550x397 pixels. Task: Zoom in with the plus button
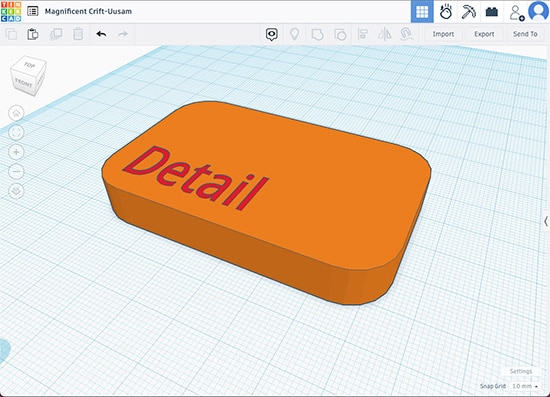point(16,152)
